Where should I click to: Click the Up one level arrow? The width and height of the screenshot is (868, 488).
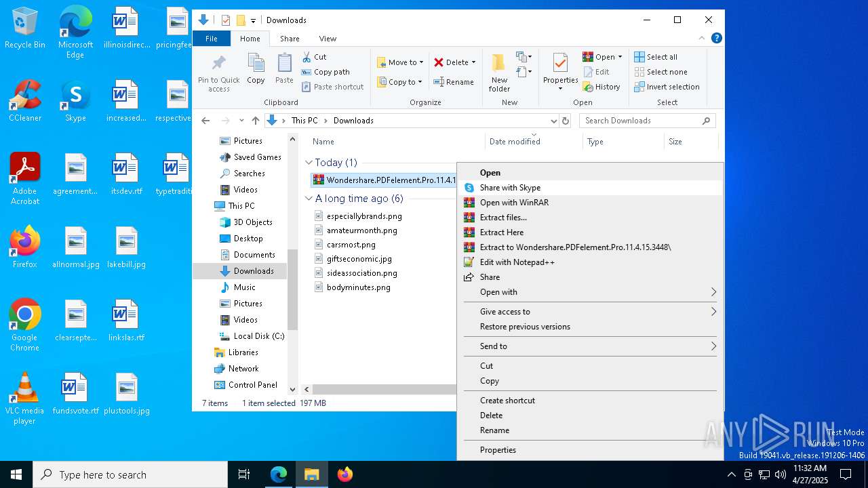[x=255, y=121]
